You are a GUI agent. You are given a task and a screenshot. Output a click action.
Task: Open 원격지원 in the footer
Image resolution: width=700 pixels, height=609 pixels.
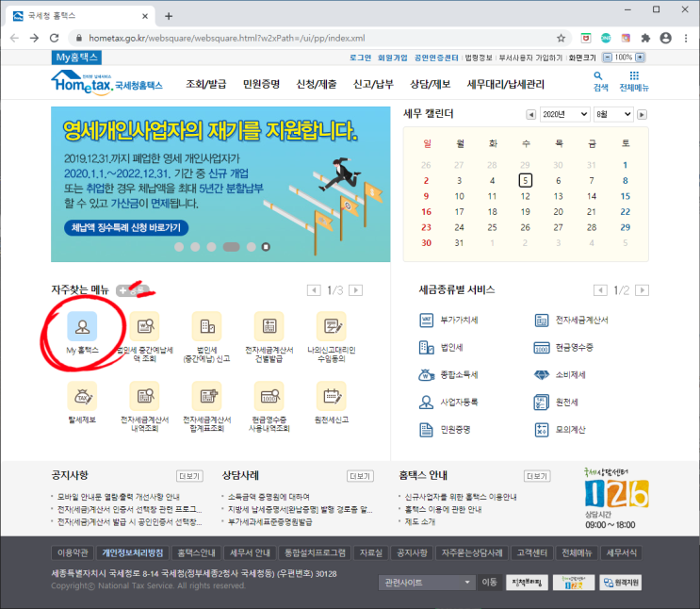coord(621,583)
